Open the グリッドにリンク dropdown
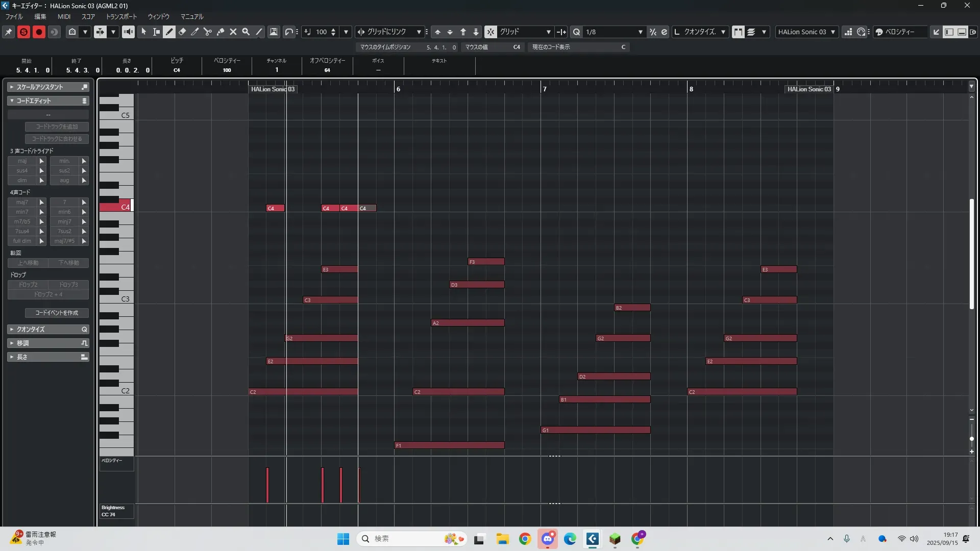Screen dimensions: 980x551 [419, 32]
